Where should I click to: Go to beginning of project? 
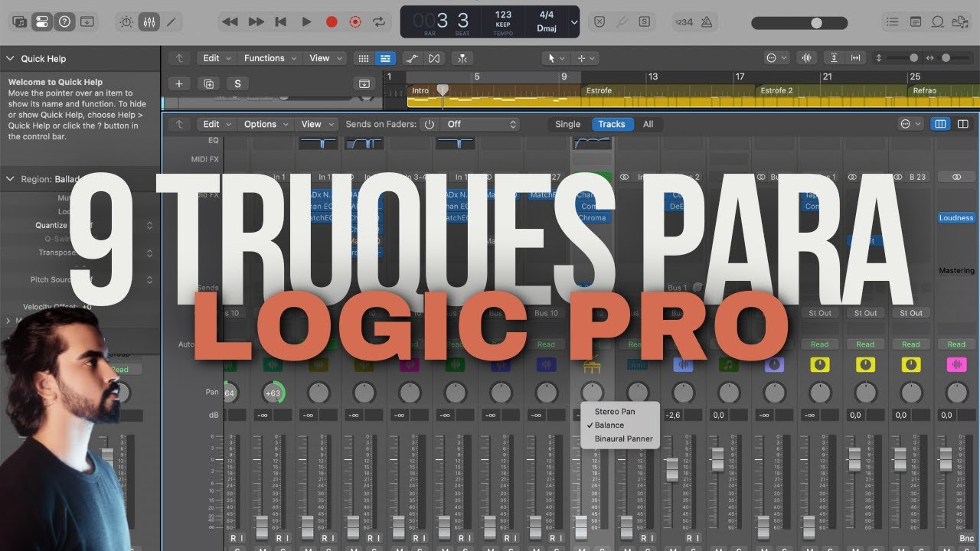pyautogui.click(x=281, y=22)
